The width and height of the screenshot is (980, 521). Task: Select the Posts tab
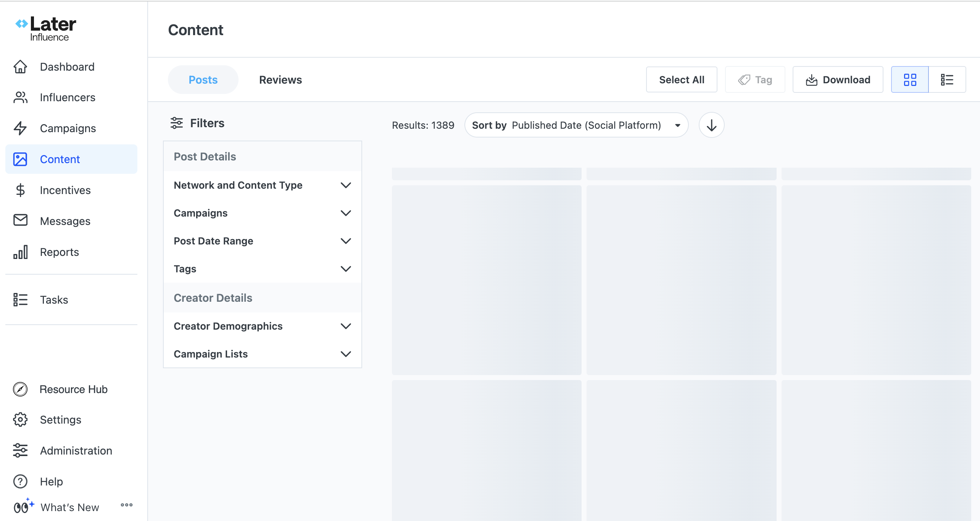(203, 80)
